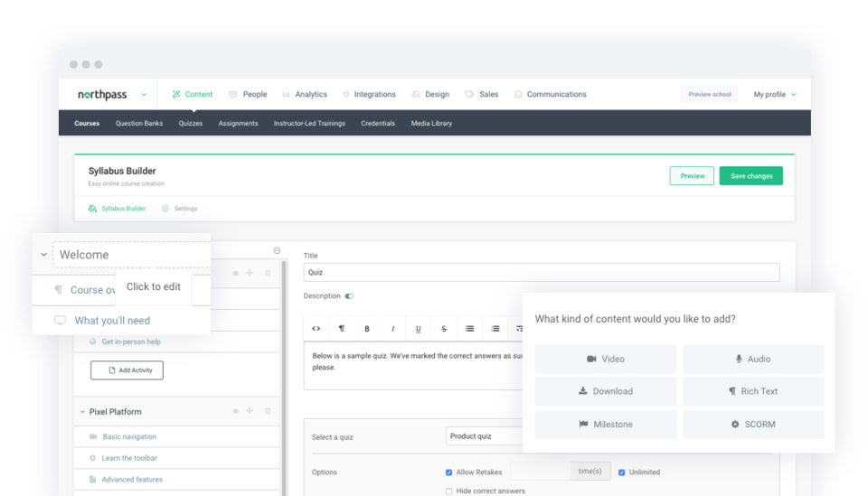Open the Integrations tab
This screenshot has width=868, height=496.
pos(369,95)
